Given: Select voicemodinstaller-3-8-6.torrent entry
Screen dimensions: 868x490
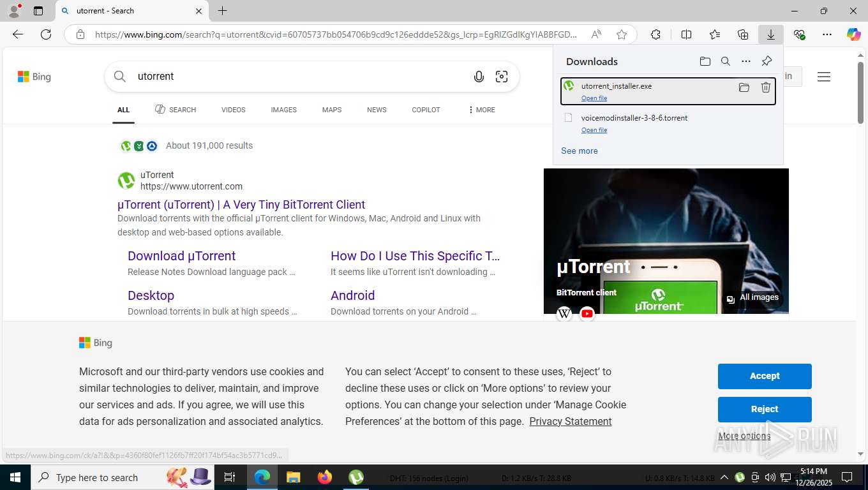Looking at the screenshot, I should point(668,123).
